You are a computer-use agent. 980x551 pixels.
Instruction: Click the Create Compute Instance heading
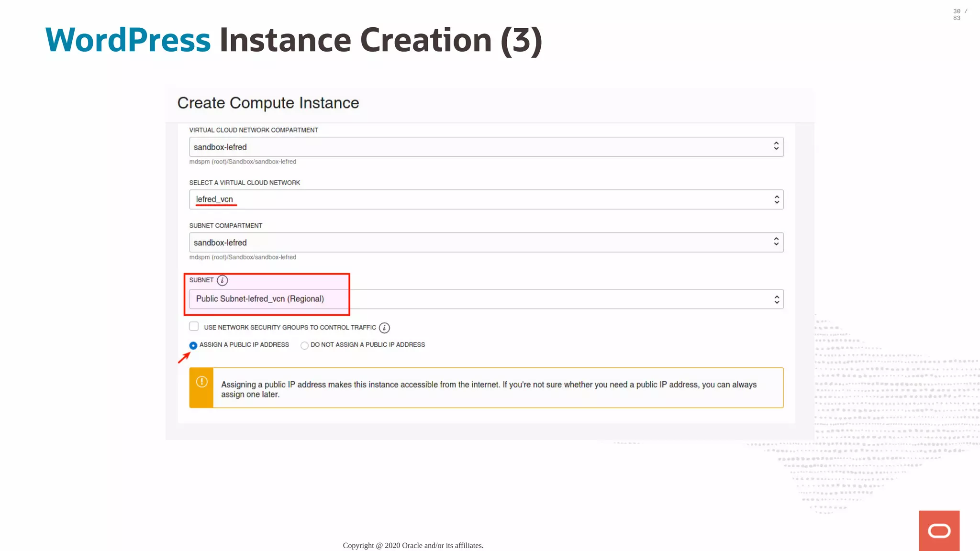(x=268, y=103)
